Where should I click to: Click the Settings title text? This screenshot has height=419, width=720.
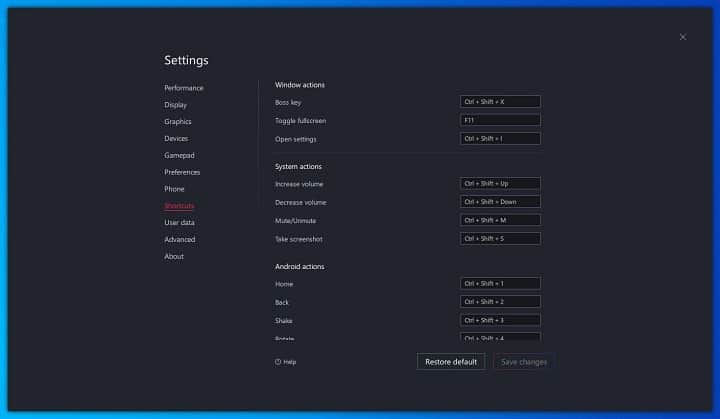point(186,60)
